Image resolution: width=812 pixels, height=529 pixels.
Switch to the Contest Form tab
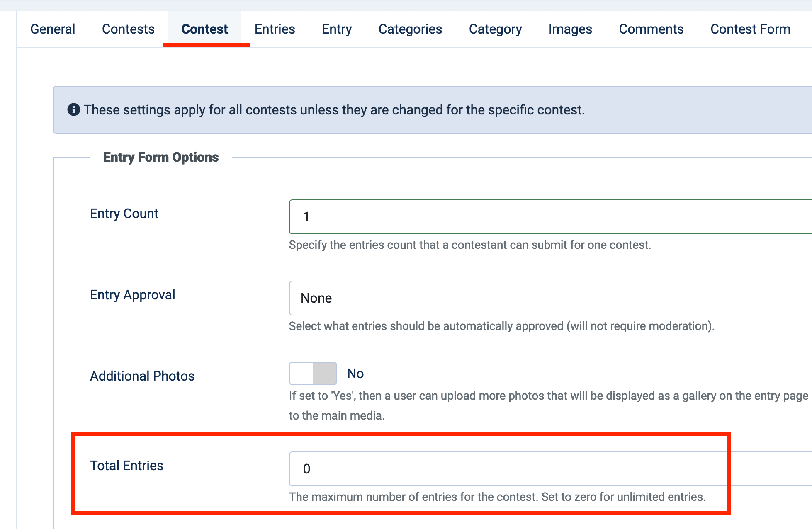tap(750, 29)
